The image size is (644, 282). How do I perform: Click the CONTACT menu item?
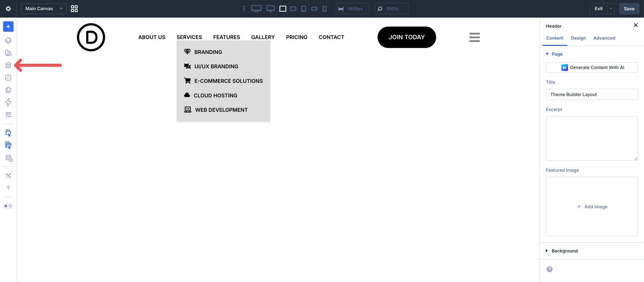click(331, 37)
